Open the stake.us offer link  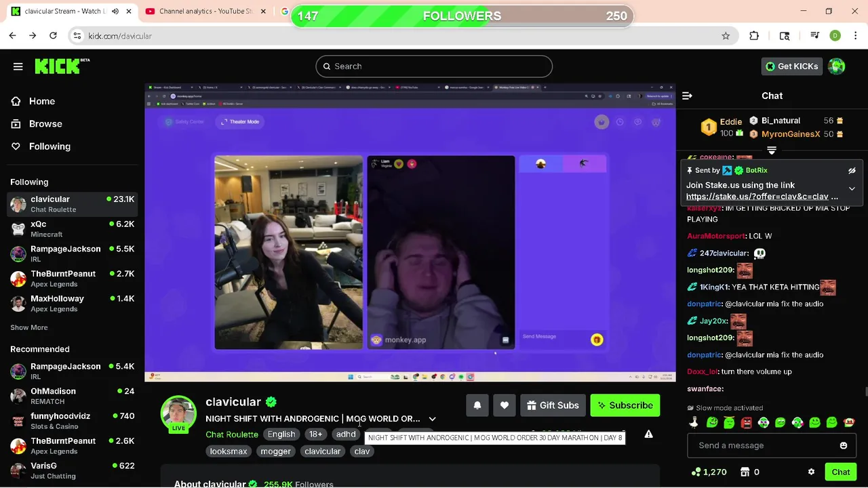762,197
